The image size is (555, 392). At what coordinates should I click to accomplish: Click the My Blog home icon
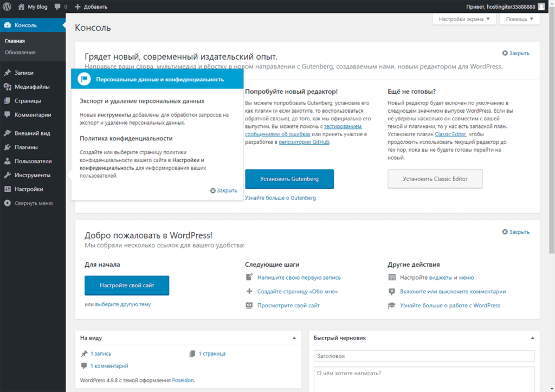tap(21, 7)
